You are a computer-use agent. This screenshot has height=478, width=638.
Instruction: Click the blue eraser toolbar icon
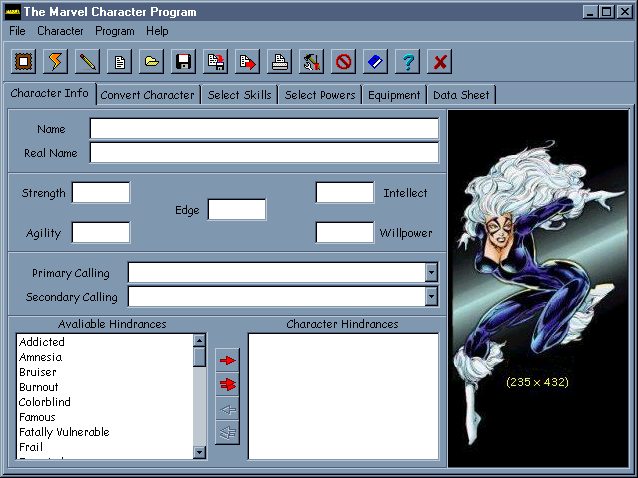(x=375, y=62)
